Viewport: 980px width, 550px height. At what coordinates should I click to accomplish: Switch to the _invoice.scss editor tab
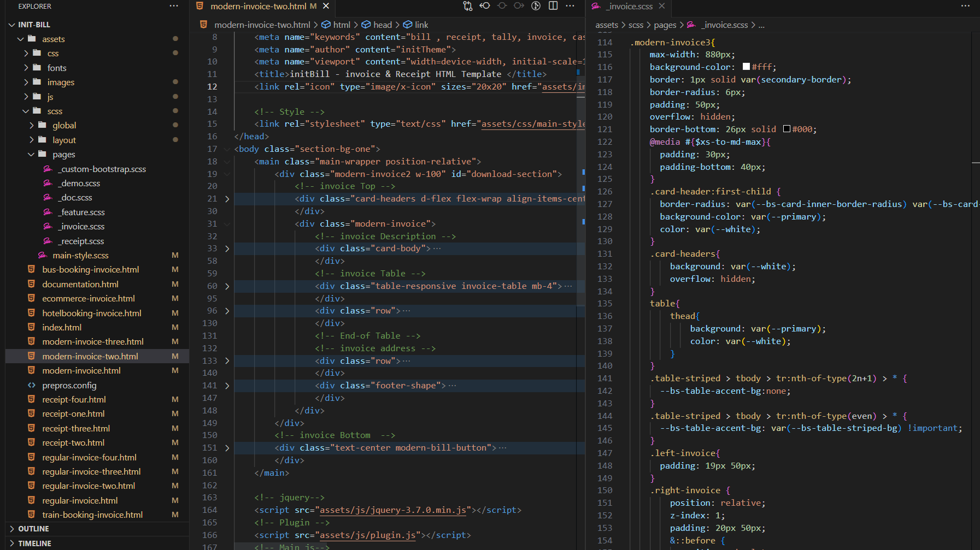tap(629, 6)
